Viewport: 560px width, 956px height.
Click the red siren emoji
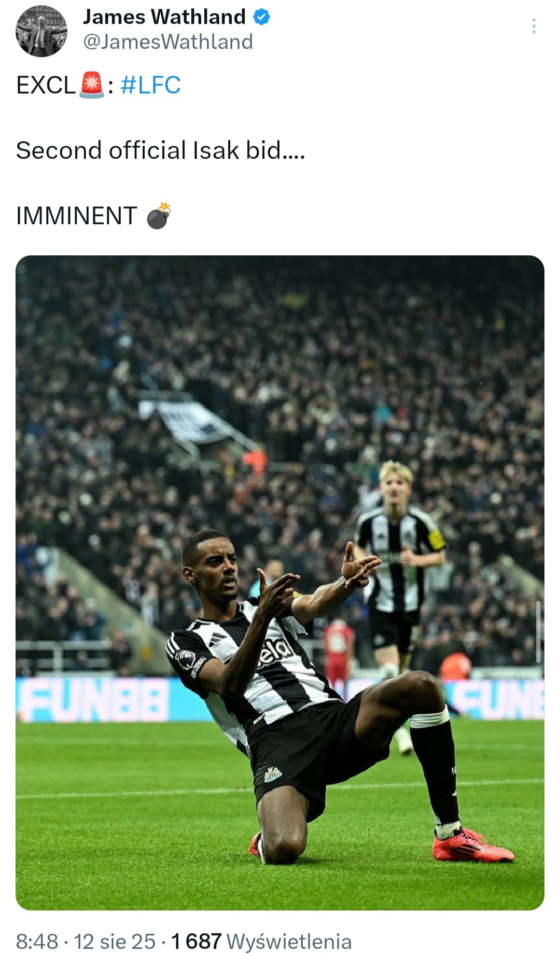point(92,85)
